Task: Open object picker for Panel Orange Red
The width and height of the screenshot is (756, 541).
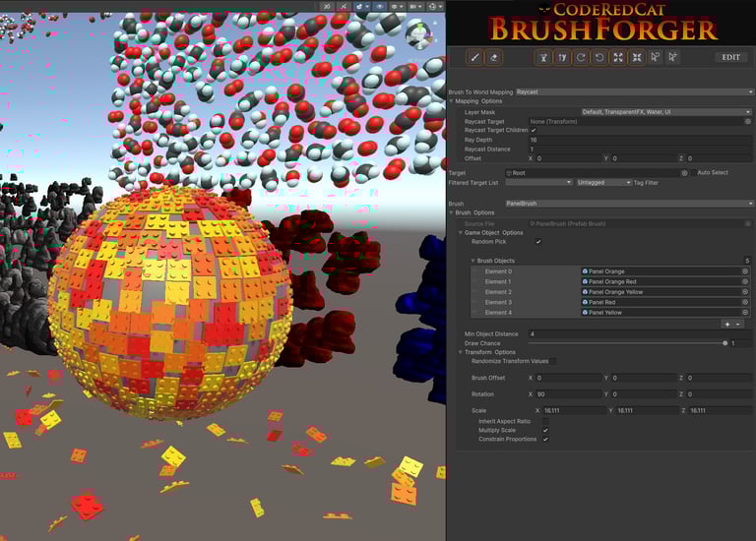Action: point(745,281)
